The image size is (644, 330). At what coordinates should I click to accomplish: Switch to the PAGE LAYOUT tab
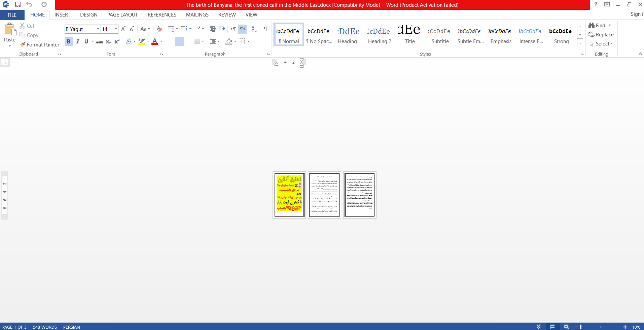pyautogui.click(x=122, y=15)
